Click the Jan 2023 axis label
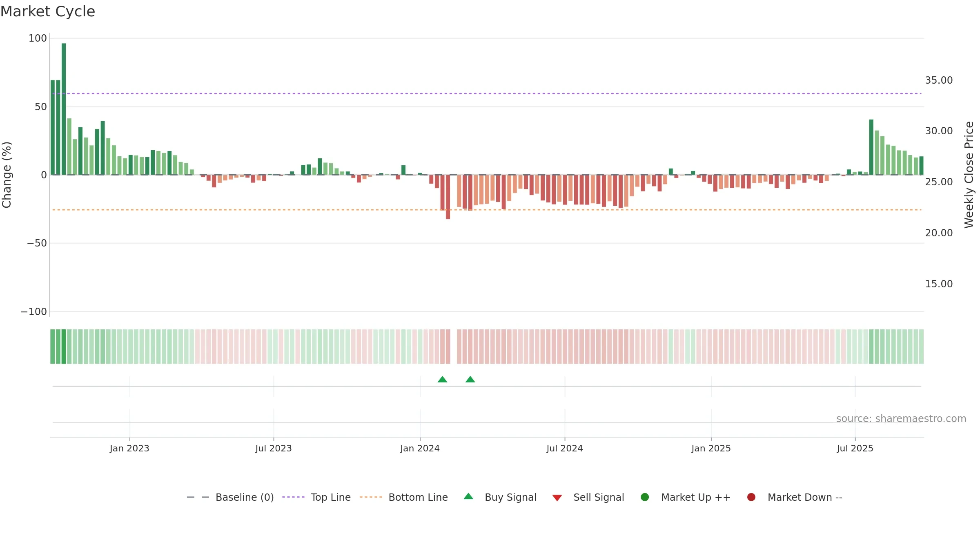Viewport: 980px width, 551px height. coord(129,448)
